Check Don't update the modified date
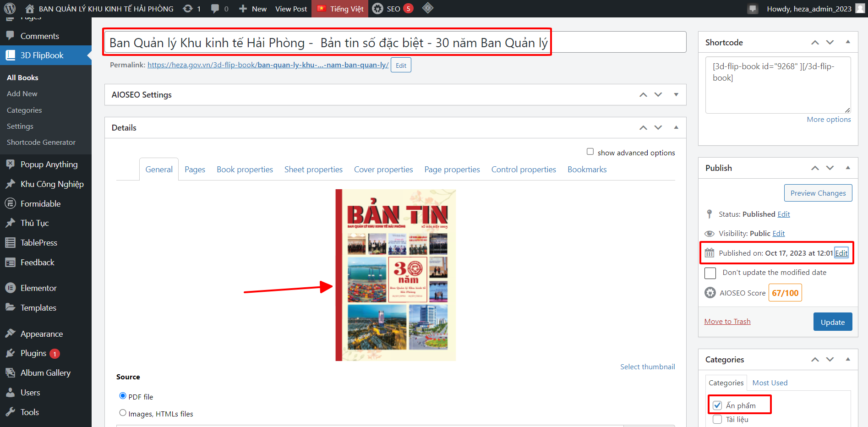Image resolution: width=868 pixels, height=427 pixels. [710, 273]
